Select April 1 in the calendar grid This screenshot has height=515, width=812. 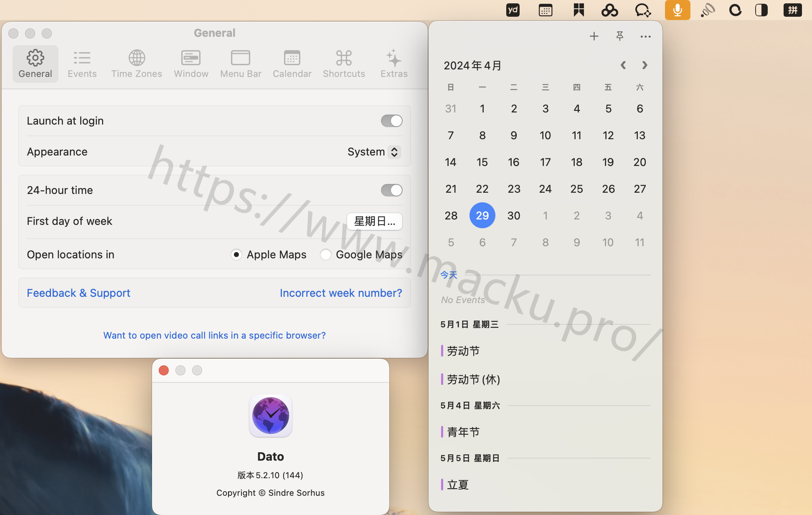(x=482, y=109)
